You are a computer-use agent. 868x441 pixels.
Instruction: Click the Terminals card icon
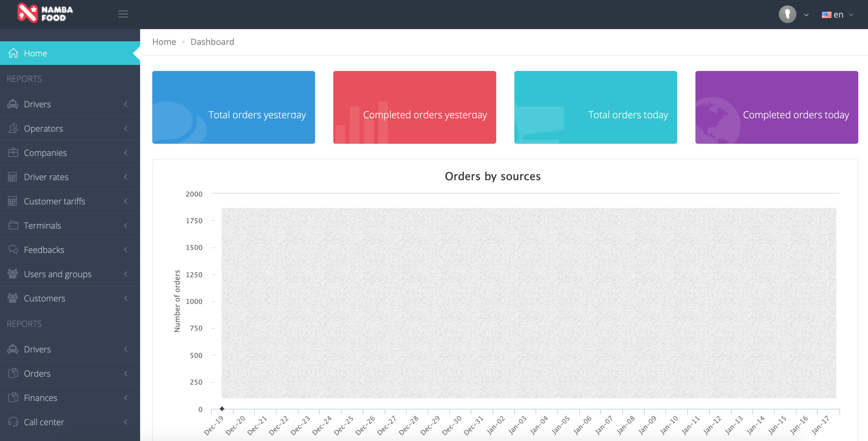(13, 225)
